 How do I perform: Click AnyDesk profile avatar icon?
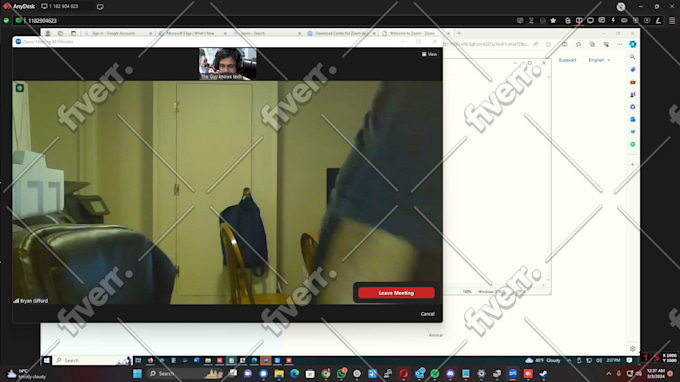[x=621, y=7]
